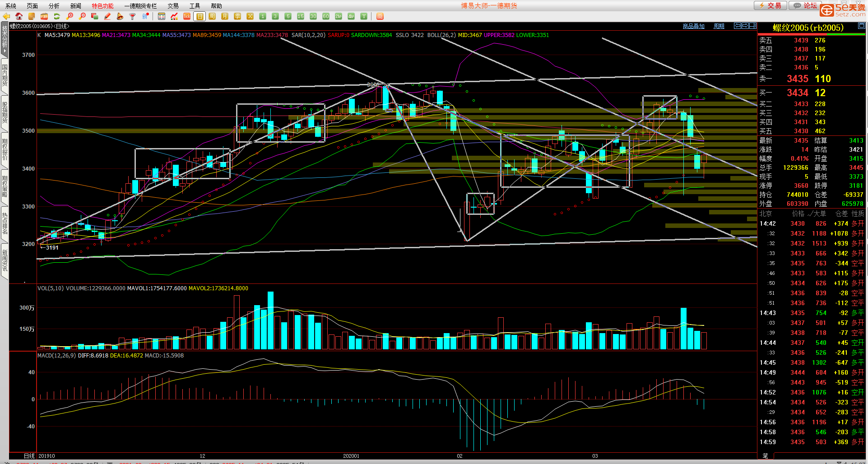Screen dimensions: 868x464
Task: Open the 周期 period dropdown link
Action: (719, 26)
